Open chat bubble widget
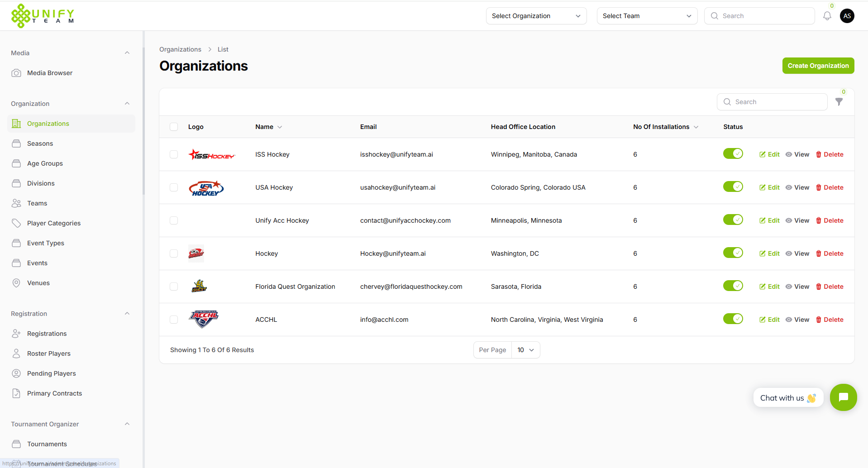Viewport: 868px width, 468px height. [843, 397]
